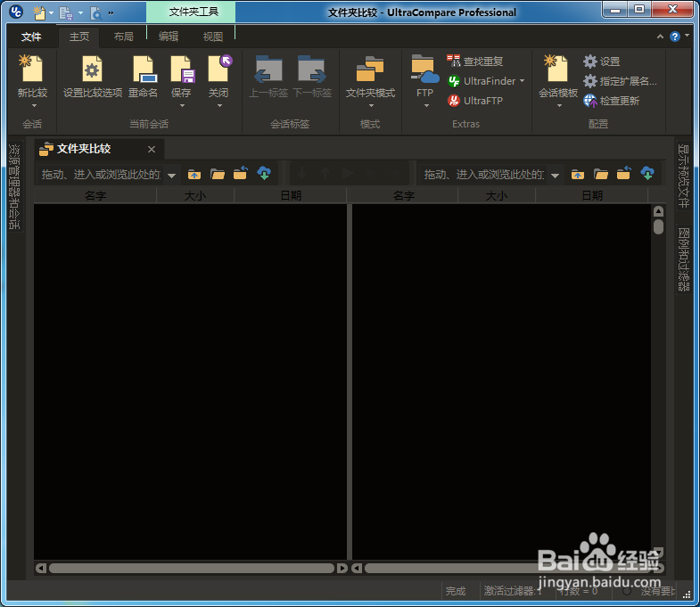Click left pane horizontal scrollbar
Image resolution: width=700 pixels, height=607 pixels.
click(x=192, y=568)
